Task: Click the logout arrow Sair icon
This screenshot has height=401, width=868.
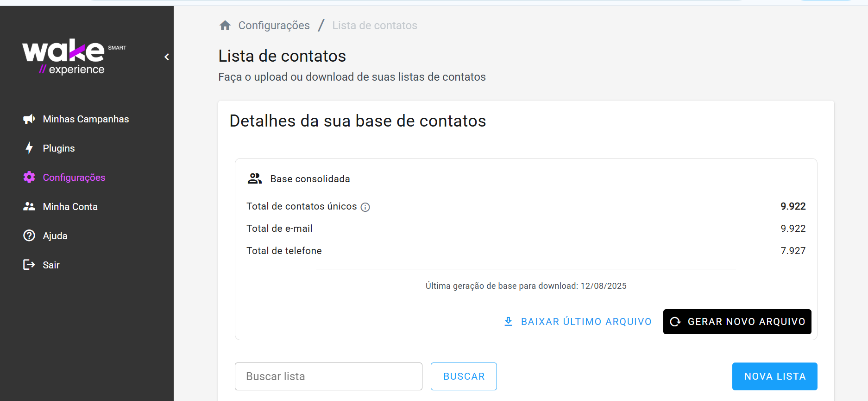Action: tap(29, 265)
